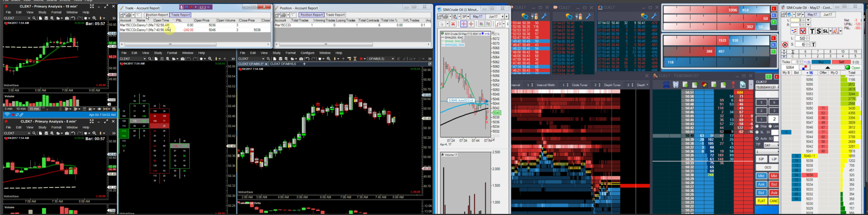
Task: Toggle the 15 min bar size button
Action: (x=34, y=109)
